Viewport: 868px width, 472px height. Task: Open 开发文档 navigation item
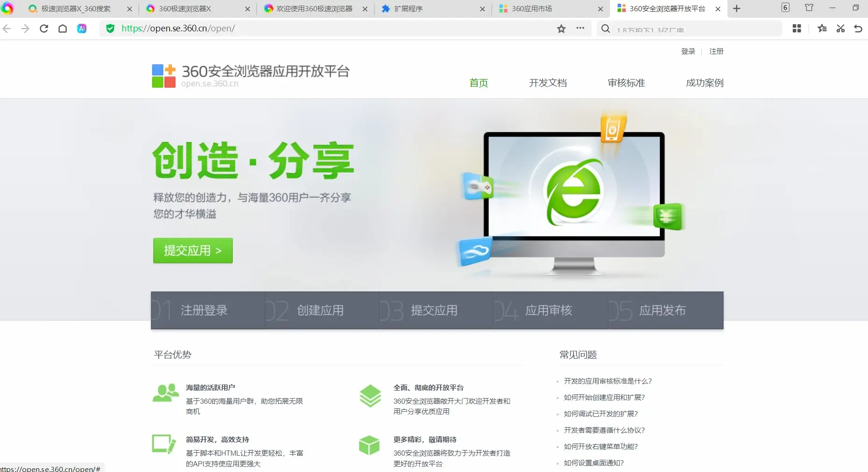pos(548,83)
